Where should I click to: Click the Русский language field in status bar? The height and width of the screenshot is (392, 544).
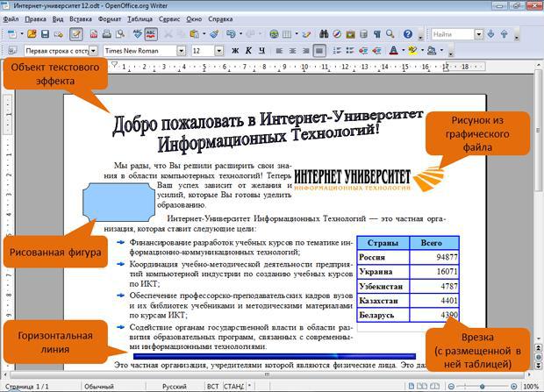[175, 386]
